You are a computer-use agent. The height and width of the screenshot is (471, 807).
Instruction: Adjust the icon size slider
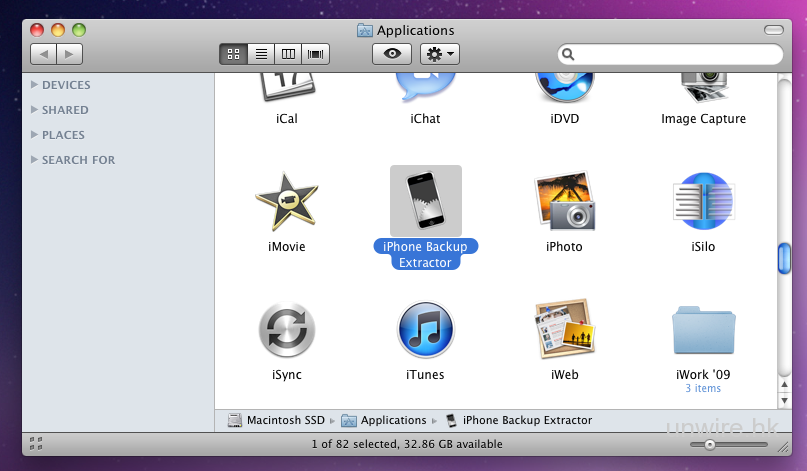[x=709, y=443]
